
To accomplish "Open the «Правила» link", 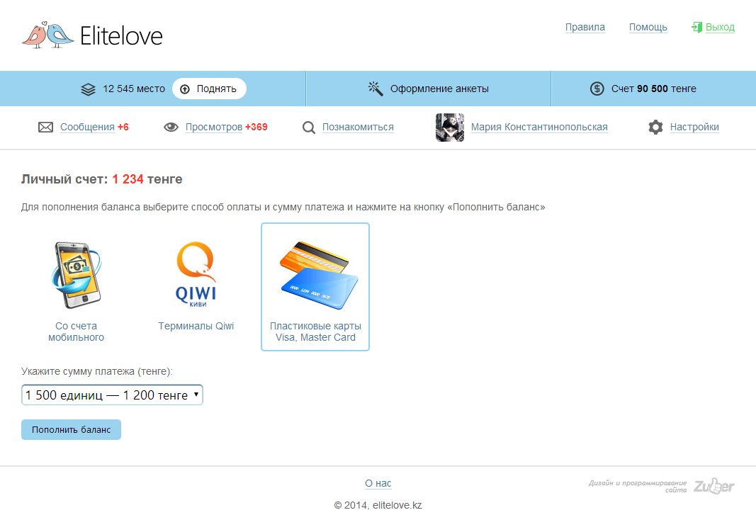I will click(x=585, y=28).
